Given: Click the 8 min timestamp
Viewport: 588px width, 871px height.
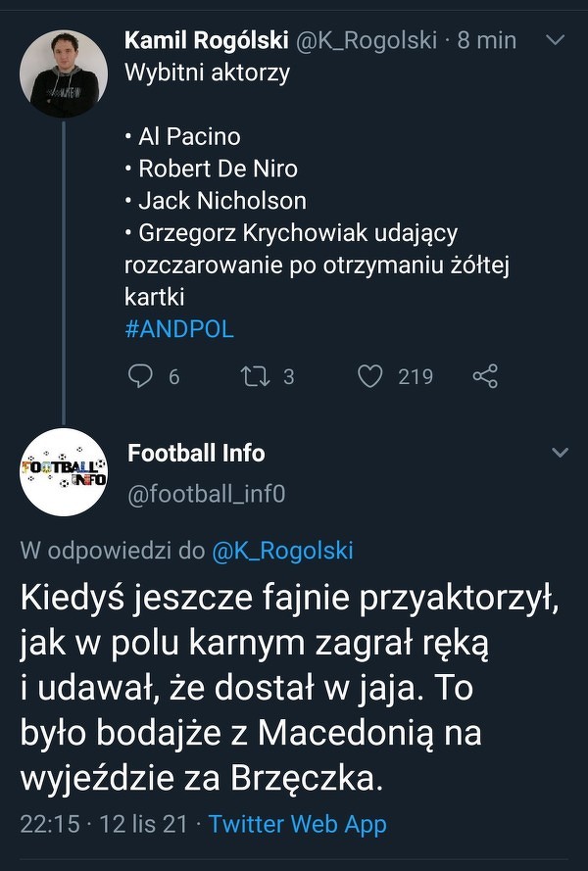Looking at the screenshot, I should [x=487, y=40].
